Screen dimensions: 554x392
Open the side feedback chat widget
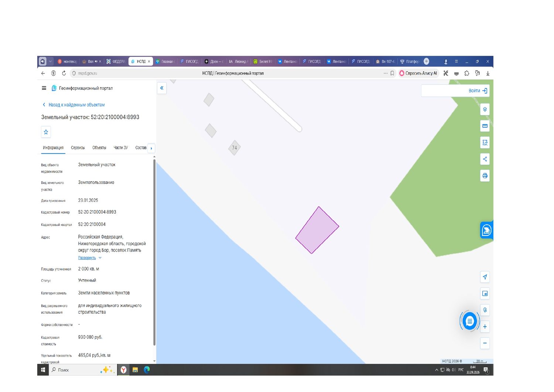[x=486, y=230]
